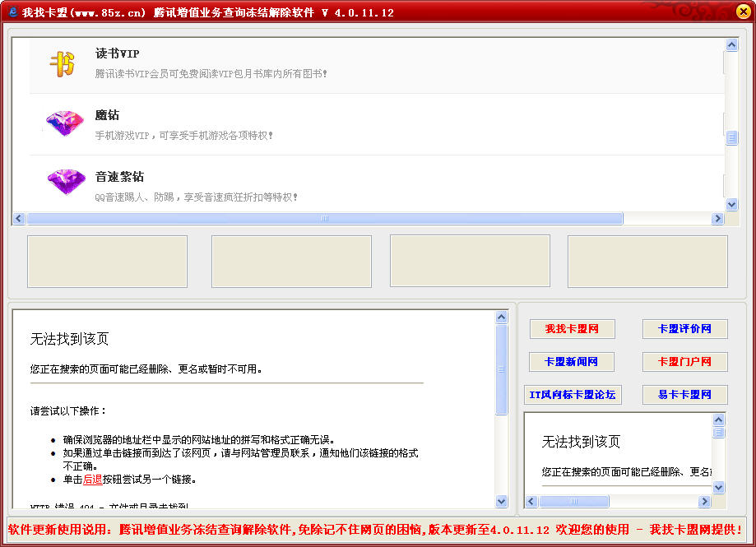
Task: Click the golden 书 icon for 读书VIP
Action: point(63,65)
